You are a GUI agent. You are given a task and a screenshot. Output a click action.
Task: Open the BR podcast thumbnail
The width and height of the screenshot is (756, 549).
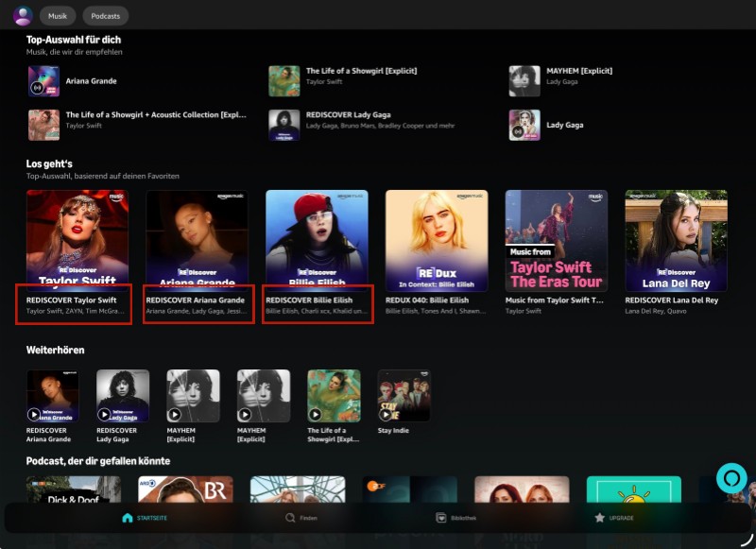click(x=185, y=489)
